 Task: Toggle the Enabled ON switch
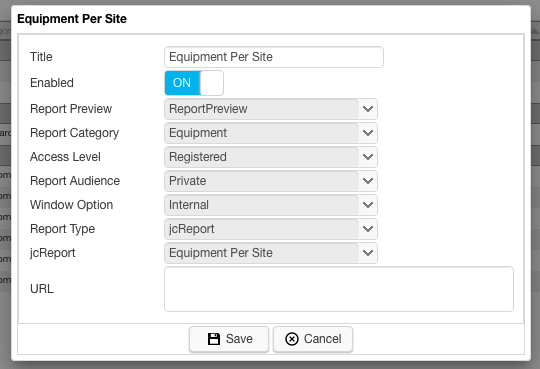coord(194,83)
